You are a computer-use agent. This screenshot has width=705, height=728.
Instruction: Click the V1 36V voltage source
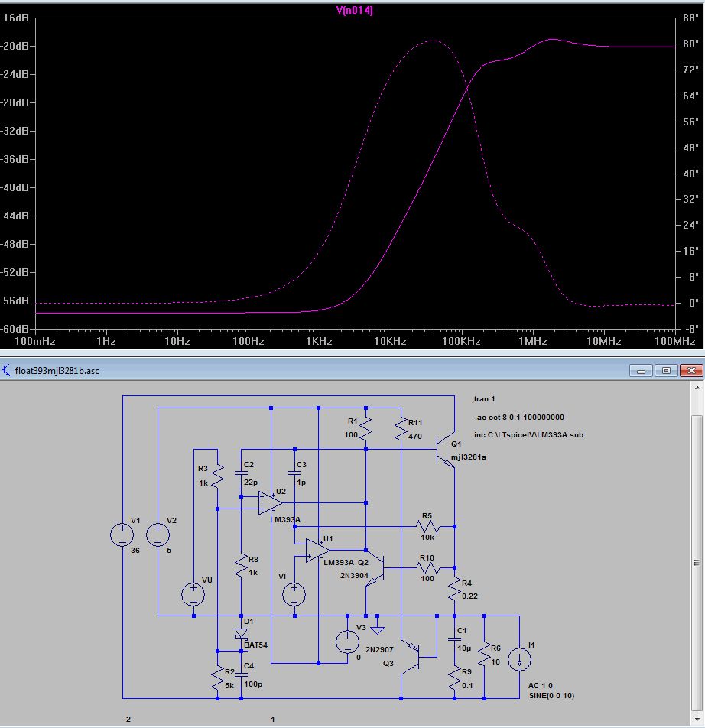coord(122,535)
